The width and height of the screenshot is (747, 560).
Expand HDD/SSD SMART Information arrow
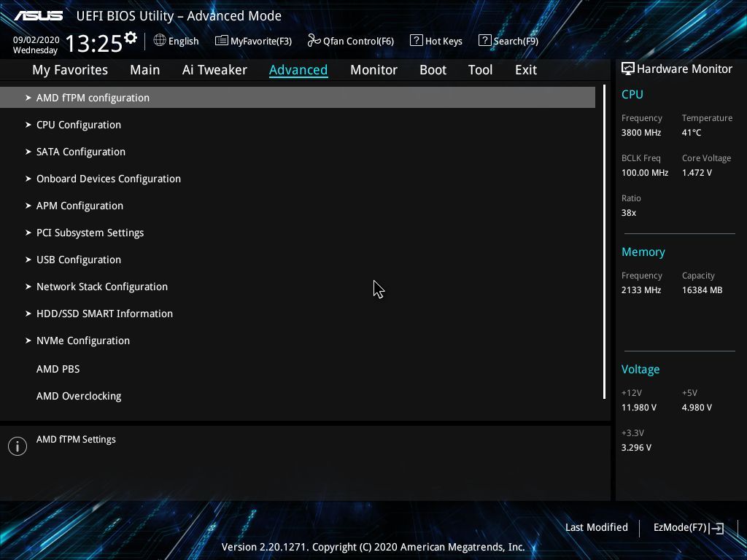tap(28, 314)
